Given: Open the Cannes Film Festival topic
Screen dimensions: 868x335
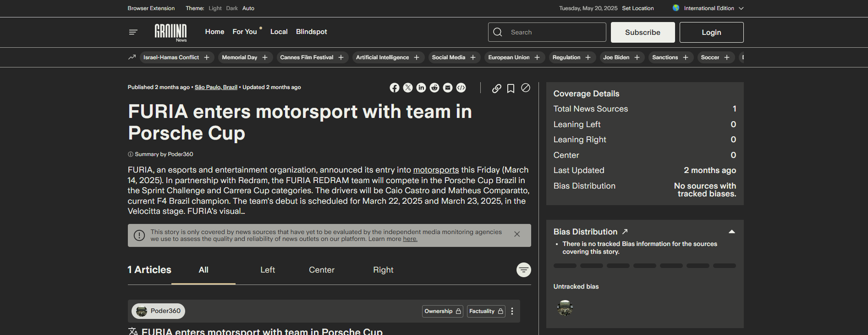Looking at the screenshot, I should (307, 57).
